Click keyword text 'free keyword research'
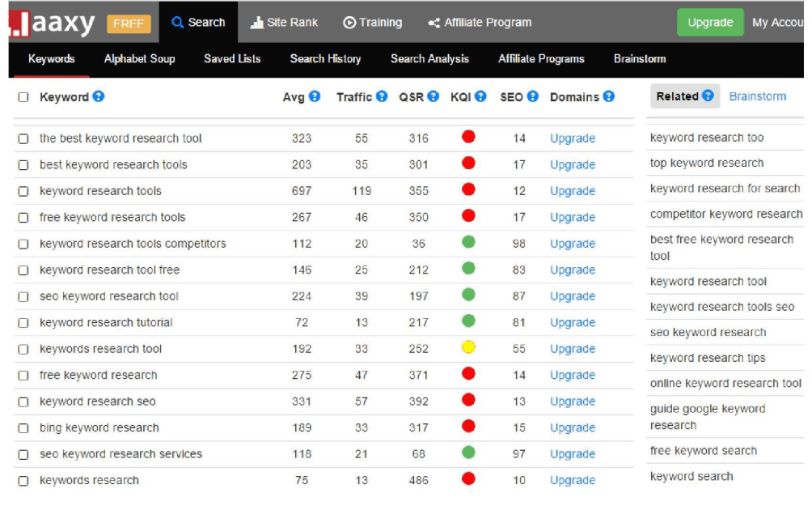 click(99, 376)
